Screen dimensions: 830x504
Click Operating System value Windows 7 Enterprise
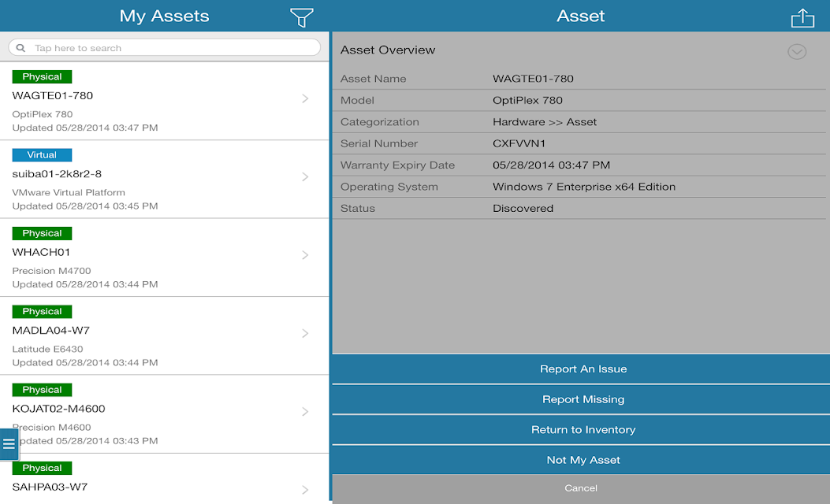tap(584, 187)
